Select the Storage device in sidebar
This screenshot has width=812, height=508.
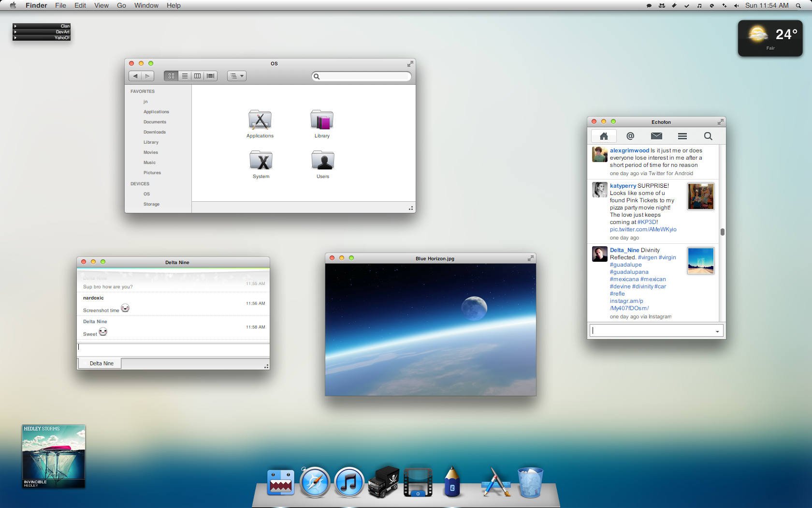151,204
